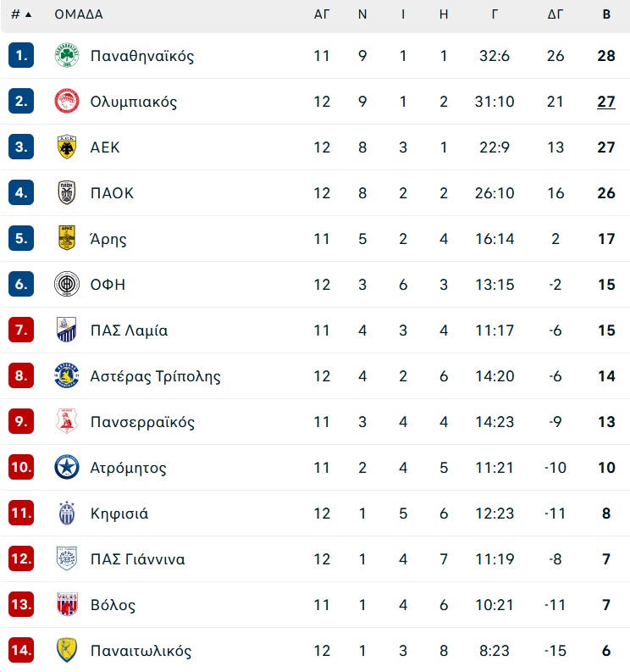Click the ΟΦΗ circular black logo
The height and width of the screenshot is (672, 630).
(x=67, y=284)
